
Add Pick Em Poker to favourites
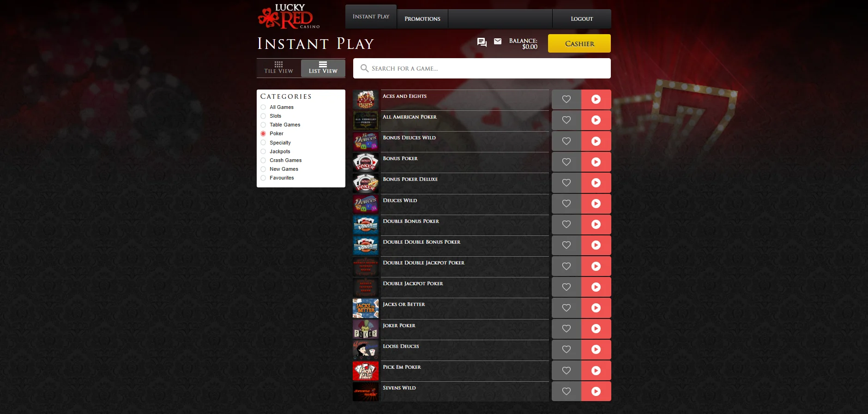click(x=567, y=371)
